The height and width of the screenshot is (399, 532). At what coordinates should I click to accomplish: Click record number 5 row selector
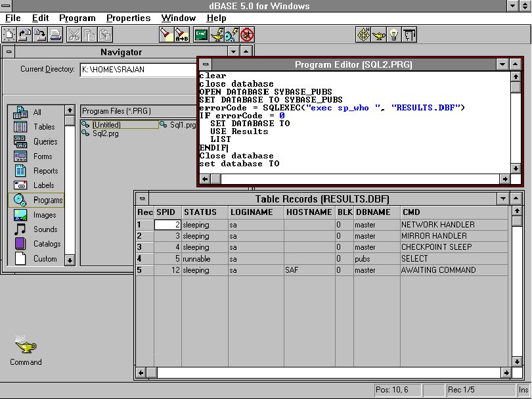[145, 270]
